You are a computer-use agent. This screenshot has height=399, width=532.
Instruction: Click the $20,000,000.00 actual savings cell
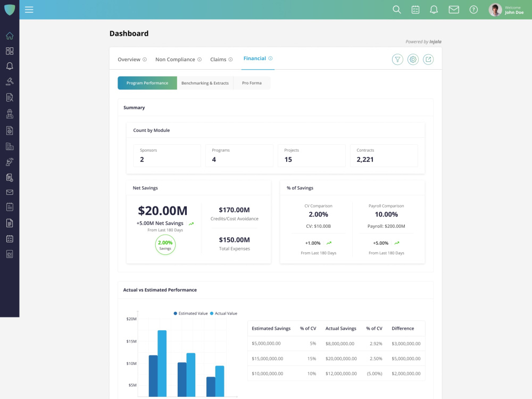click(341, 359)
